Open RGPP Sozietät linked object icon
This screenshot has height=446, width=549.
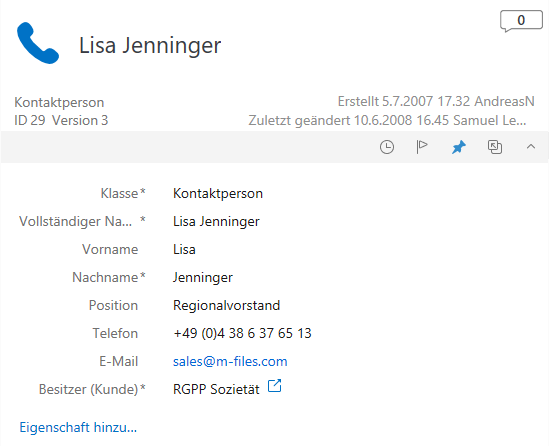tap(274, 386)
